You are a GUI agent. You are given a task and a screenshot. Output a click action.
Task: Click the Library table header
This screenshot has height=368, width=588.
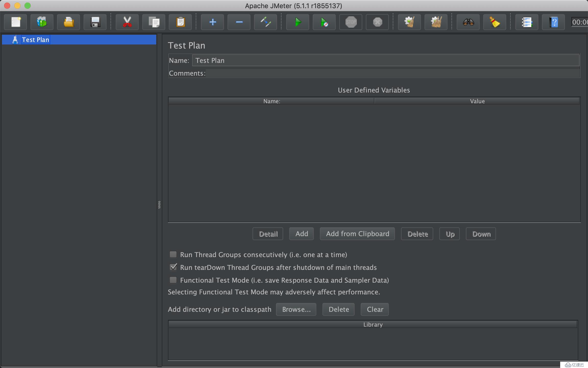(373, 325)
